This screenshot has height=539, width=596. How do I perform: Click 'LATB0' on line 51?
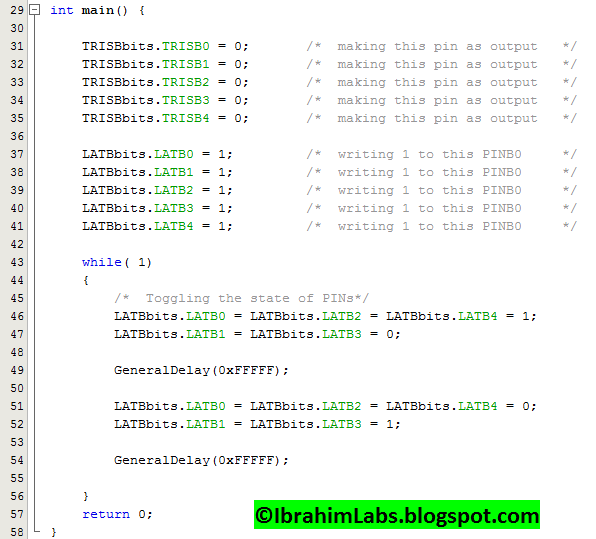click(x=206, y=406)
